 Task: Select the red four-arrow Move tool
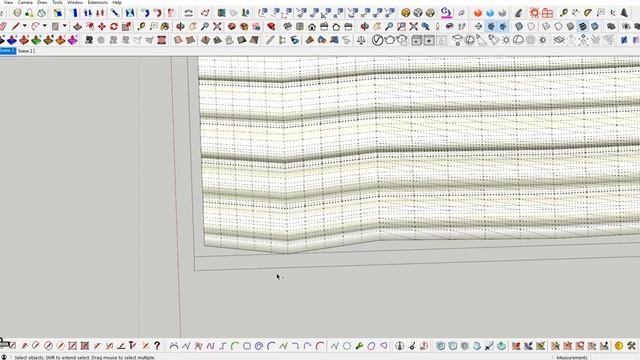point(102,27)
